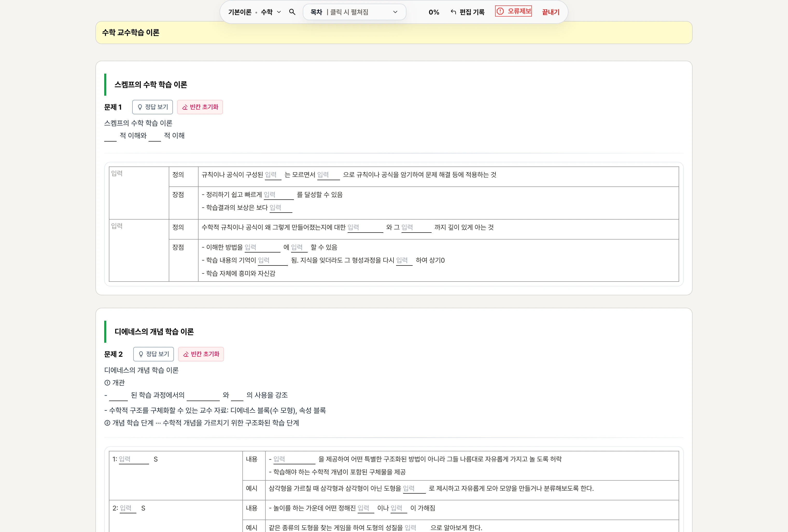Click eraser icon in 문제 1 빈칸 초기화

click(185, 107)
